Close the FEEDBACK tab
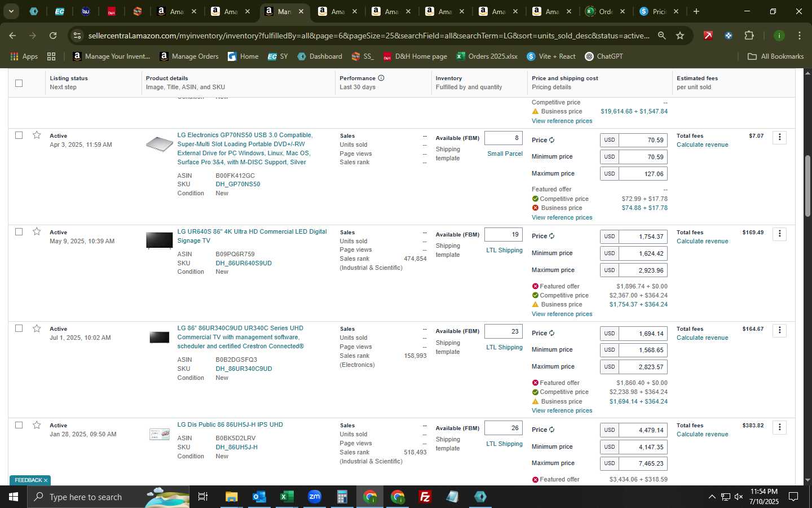The width and height of the screenshot is (812, 508). point(46,480)
